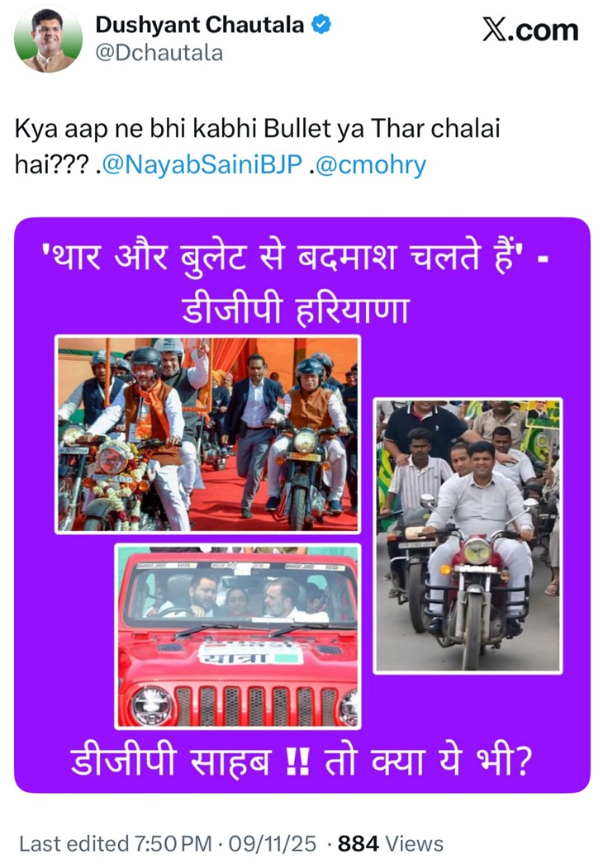Open the photo of the man in white on a motorcycle
This screenshot has height=868, width=603.
point(468,536)
